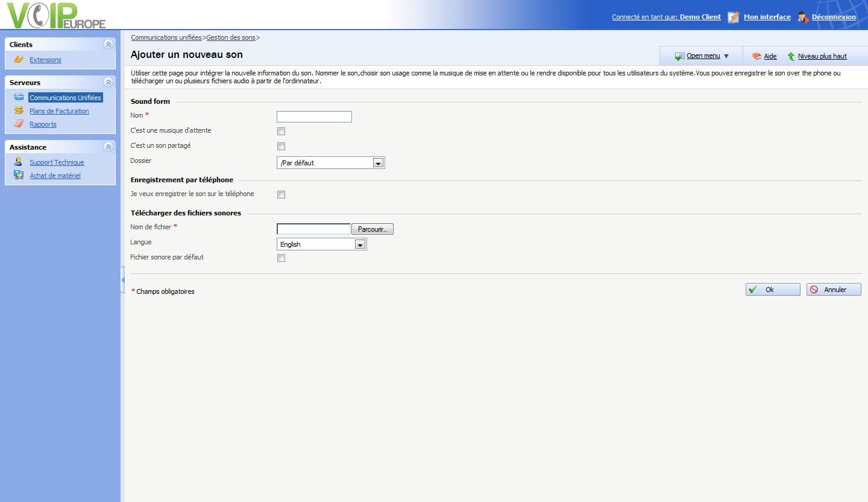Click the Communications Unifiées server icon

pos(19,97)
